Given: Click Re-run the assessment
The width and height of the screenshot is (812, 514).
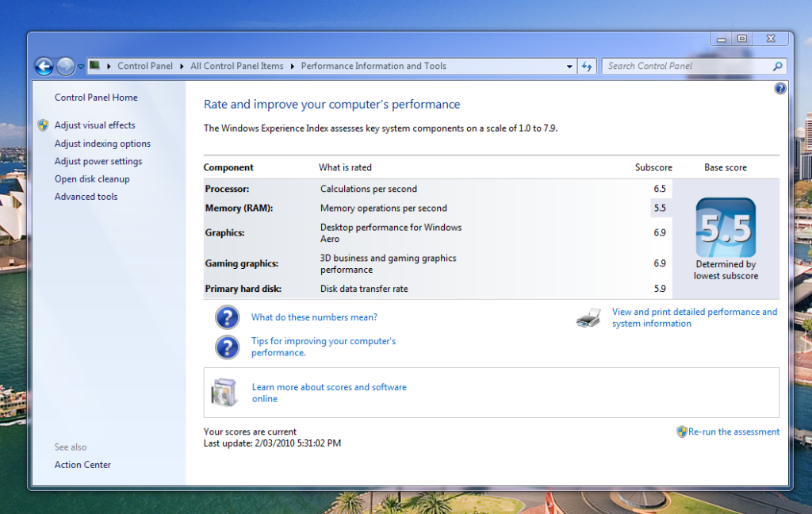Looking at the screenshot, I should pyautogui.click(x=733, y=432).
